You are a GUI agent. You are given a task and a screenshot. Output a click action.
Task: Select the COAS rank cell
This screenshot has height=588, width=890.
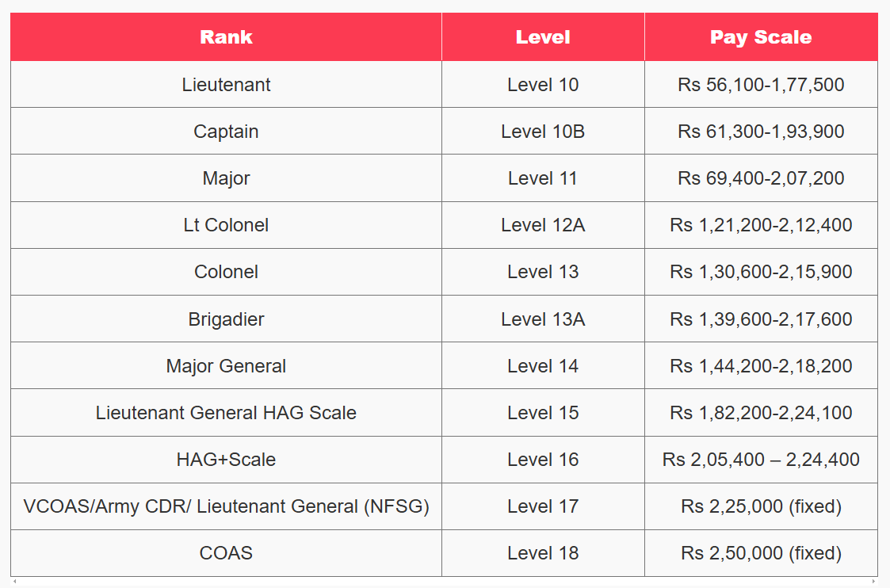[226, 553]
